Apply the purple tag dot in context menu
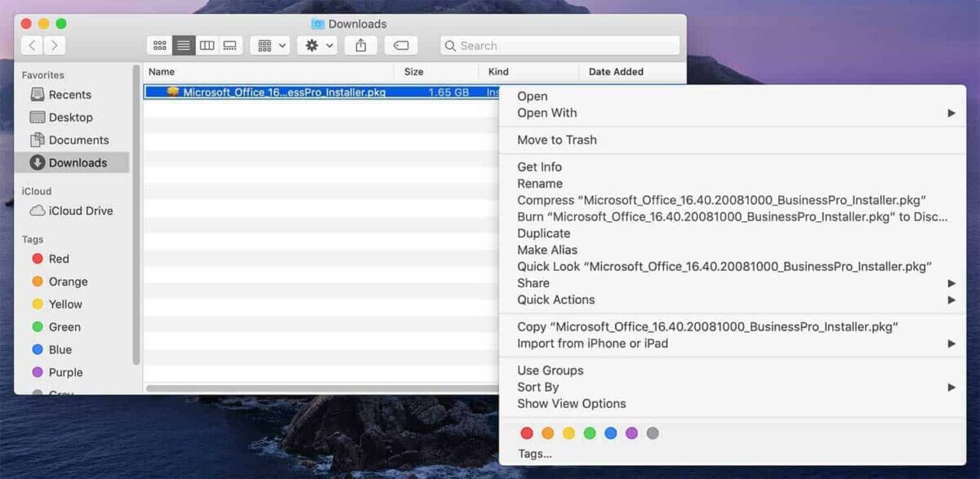 coord(632,433)
